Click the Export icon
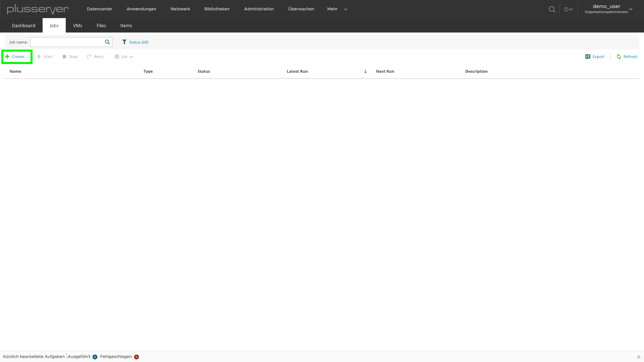644x362 pixels. click(588, 57)
